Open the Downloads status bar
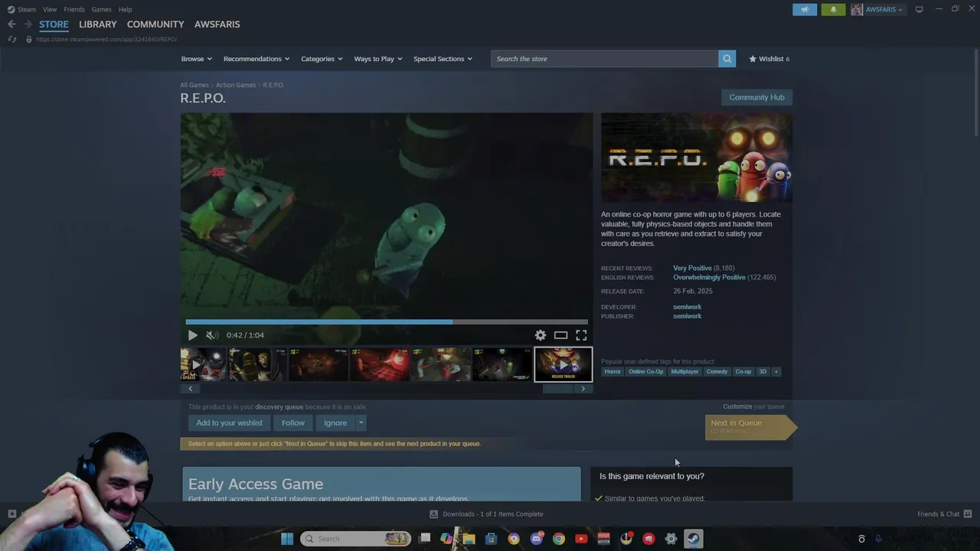Viewport: 980px width, 551px height. point(486,514)
